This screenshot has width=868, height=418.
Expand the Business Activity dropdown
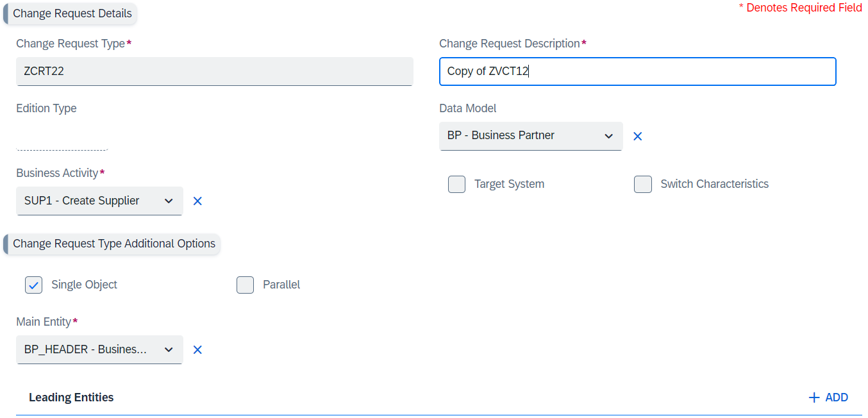coord(99,201)
